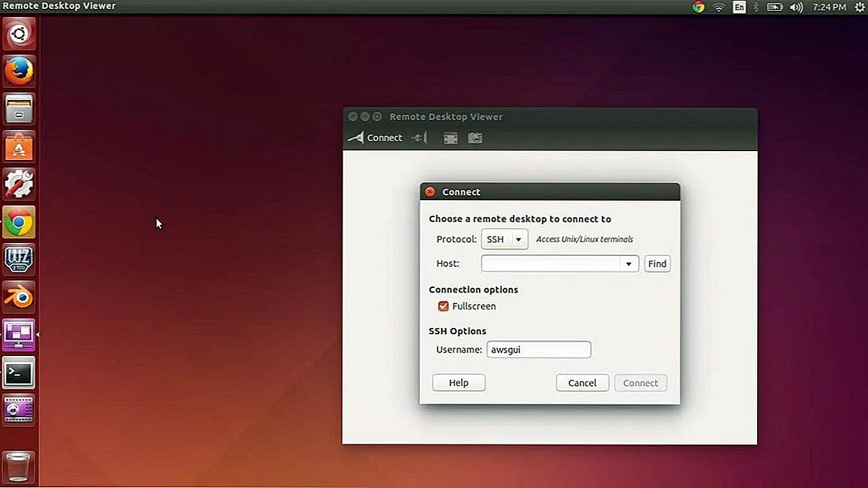868x488 pixels.
Task: Open System Settings wrench-and-gear icon
Action: click(19, 184)
